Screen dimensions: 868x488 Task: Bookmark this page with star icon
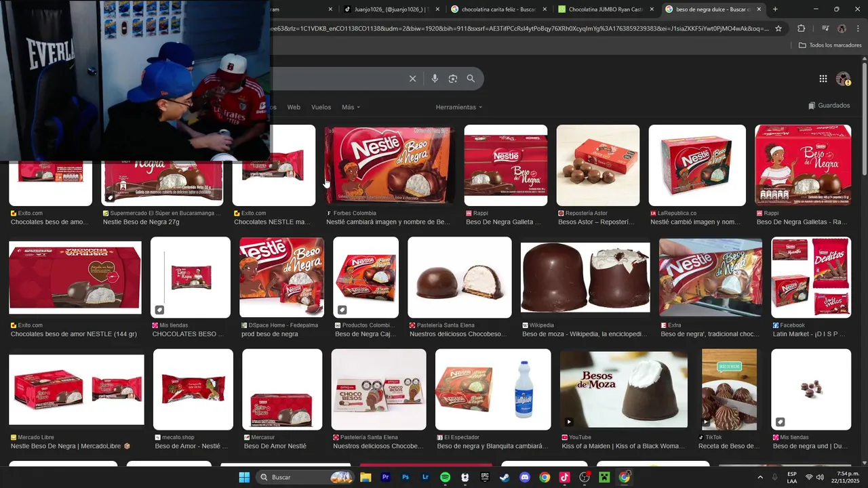click(778, 28)
